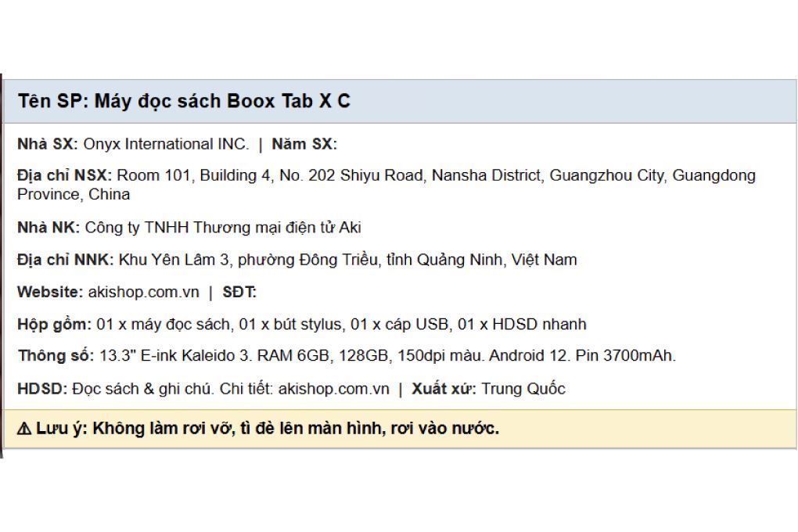Image resolution: width=798 pixels, height=532 pixels.
Task: Click the text "Pin 3700mAh."
Action: (625, 355)
